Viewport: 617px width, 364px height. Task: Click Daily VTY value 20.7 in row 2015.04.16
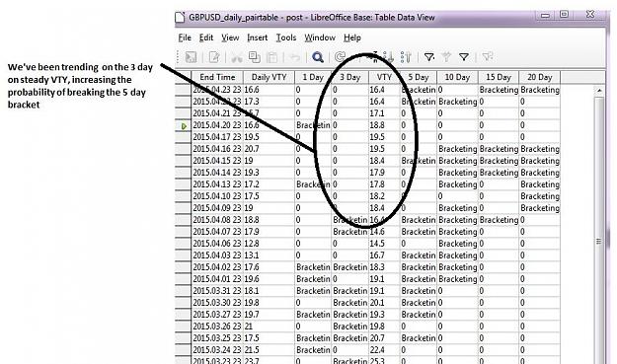click(270, 149)
